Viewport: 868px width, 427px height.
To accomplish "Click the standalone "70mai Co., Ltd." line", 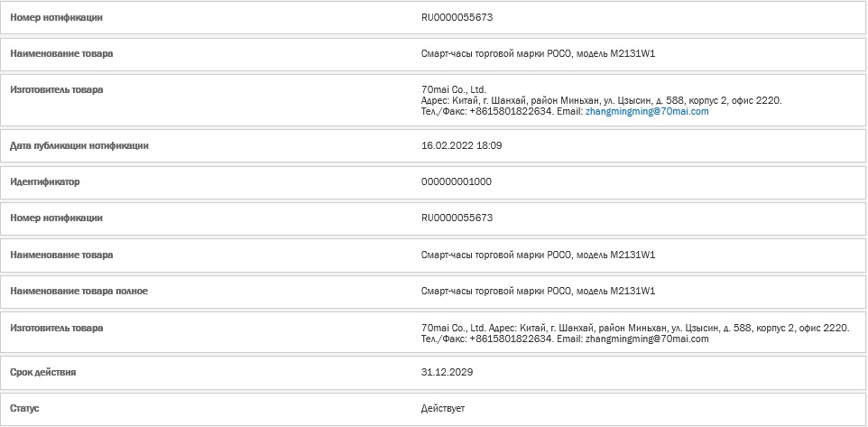I will pyautogui.click(x=453, y=89).
